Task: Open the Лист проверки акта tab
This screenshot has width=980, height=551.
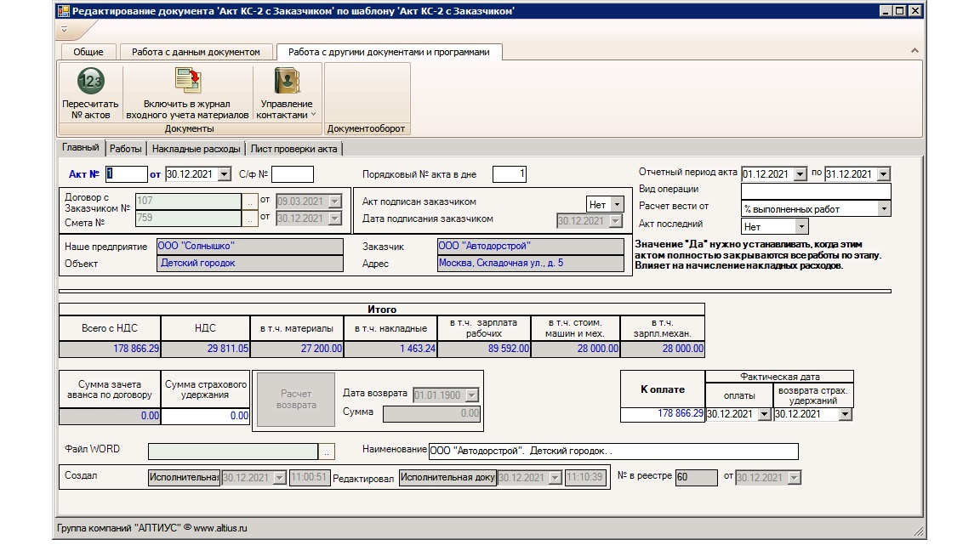Action: click(294, 149)
